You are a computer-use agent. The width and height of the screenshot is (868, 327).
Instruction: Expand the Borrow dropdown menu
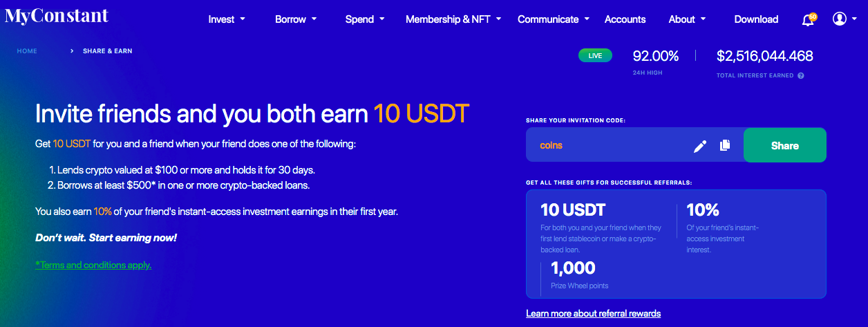click(296, 19)
